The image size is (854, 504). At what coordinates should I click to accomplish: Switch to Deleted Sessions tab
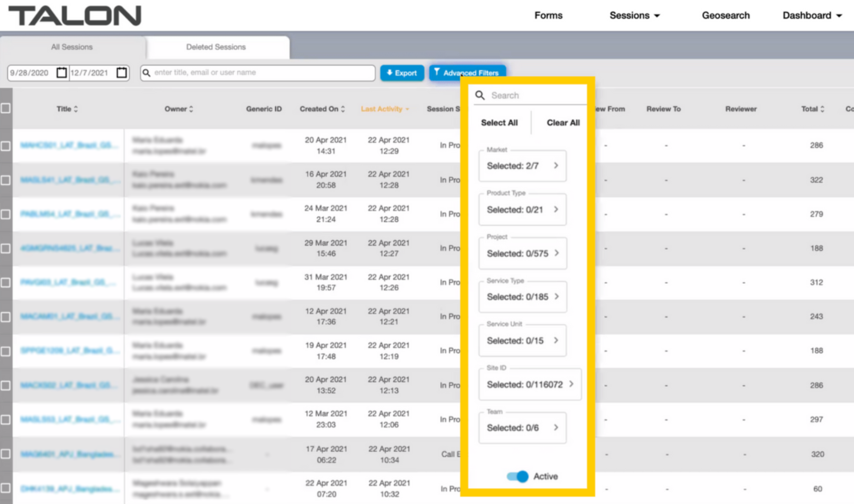point(216,47)
